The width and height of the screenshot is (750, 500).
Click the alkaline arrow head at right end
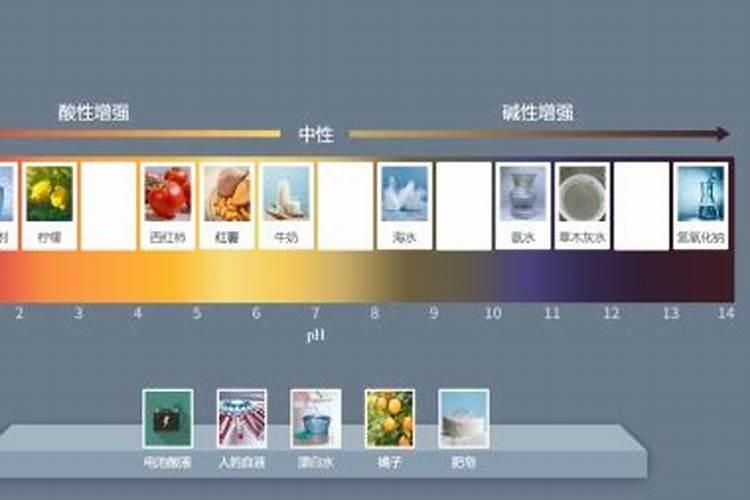pyautogui.click(x=722, y=133)
